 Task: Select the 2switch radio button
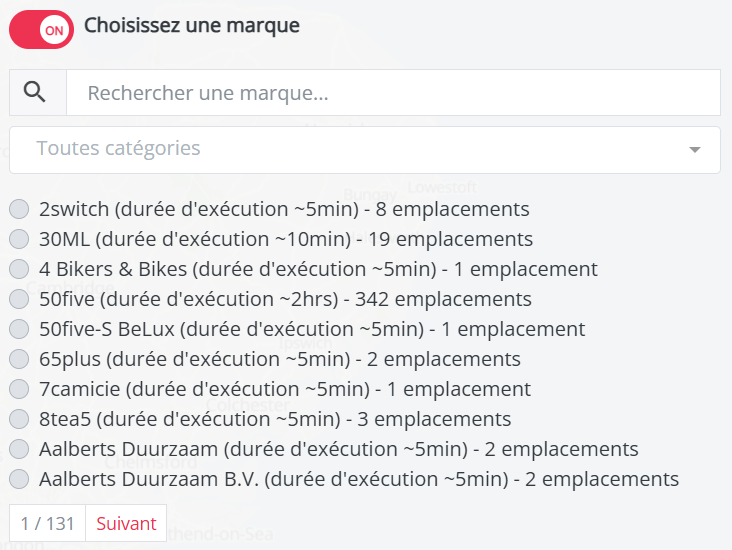[x=19, y=209]
